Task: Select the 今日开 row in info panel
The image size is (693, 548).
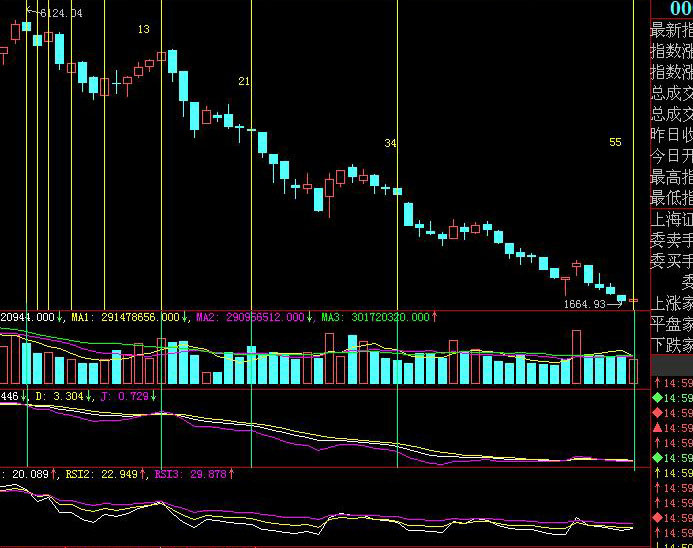Action: click(x=671, y=156)
